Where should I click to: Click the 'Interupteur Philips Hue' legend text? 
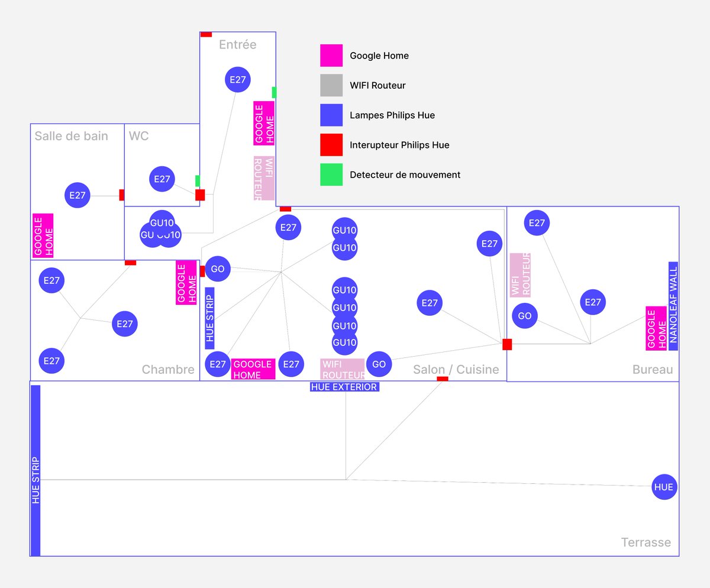tap(399, 145)
